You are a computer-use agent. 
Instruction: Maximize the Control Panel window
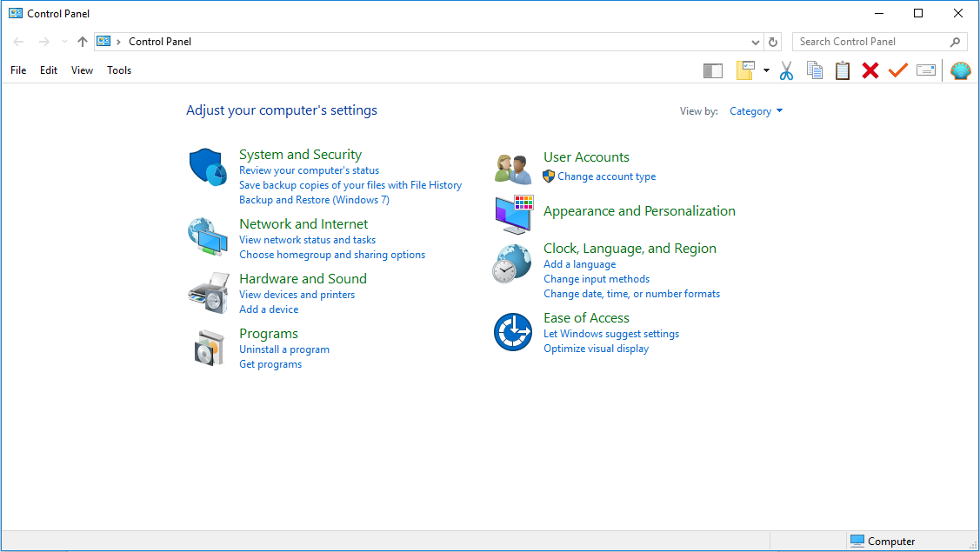point(918,13)
